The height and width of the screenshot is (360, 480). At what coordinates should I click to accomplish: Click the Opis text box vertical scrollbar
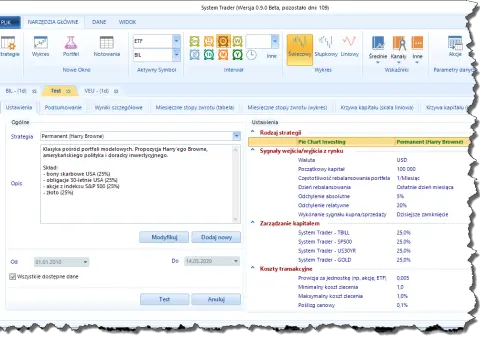click(x=236, y=184)
